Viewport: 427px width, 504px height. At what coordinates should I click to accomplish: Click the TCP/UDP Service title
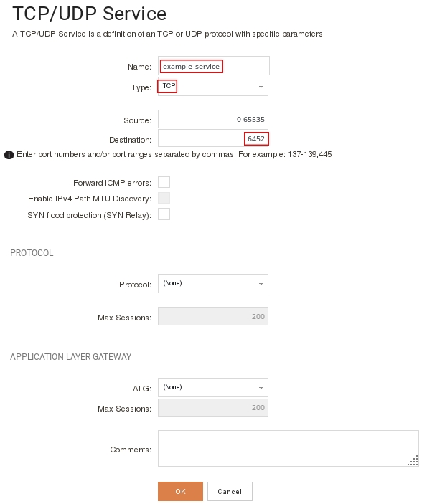(x=90, y=14)
